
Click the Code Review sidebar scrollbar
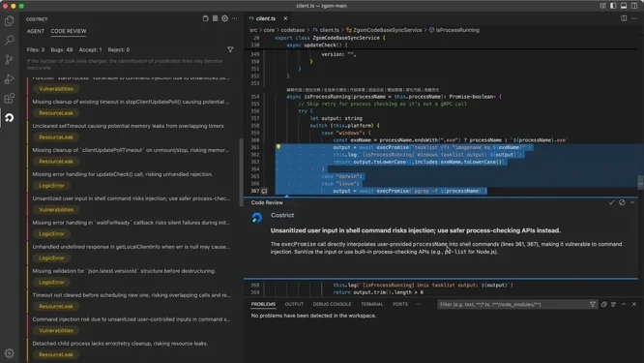[241, 172]
